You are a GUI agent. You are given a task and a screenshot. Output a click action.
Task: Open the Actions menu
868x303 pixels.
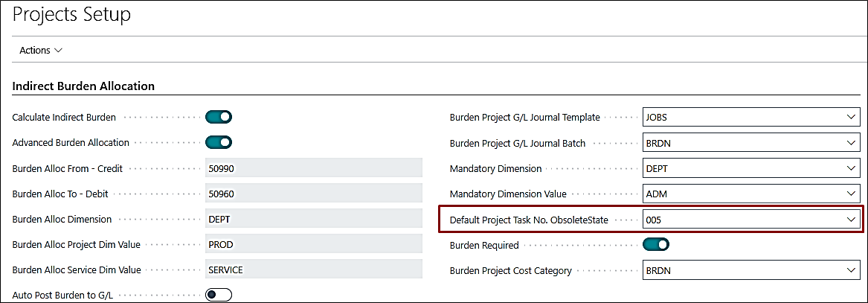41,51
